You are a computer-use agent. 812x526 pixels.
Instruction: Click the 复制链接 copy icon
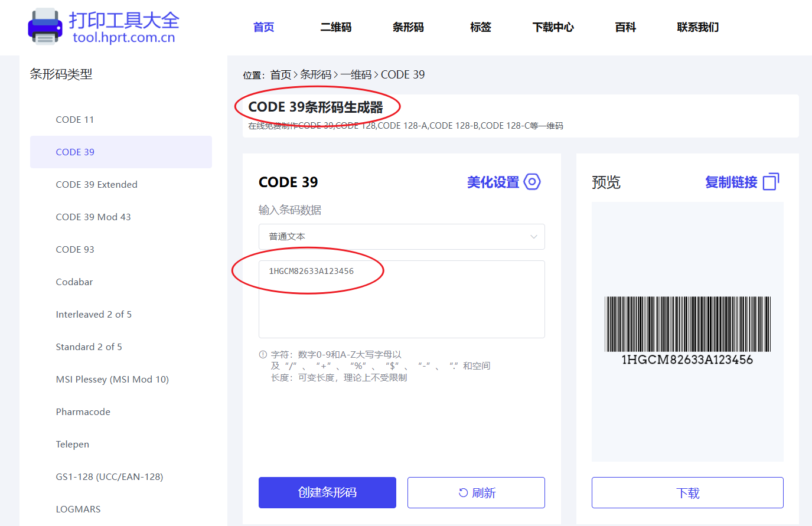[x=771, y=182]
